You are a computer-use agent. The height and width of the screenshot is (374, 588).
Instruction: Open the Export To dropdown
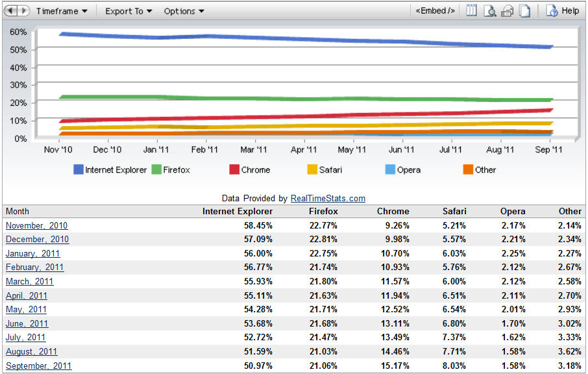click(129, 11)
